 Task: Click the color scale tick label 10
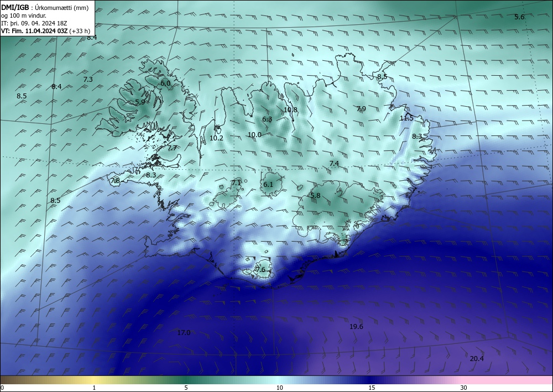click(x=279, y=388)
